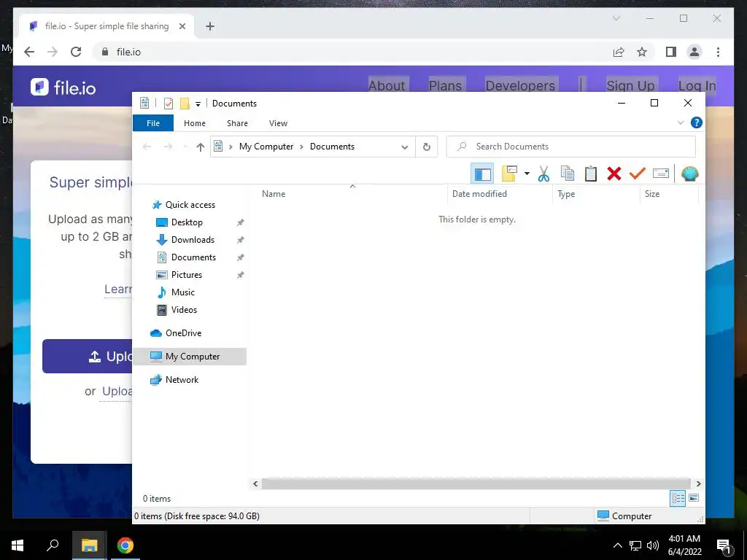Click the horizontal scrollbar in file list
This screenshot has width=747, height=560.
coord(476,484)
